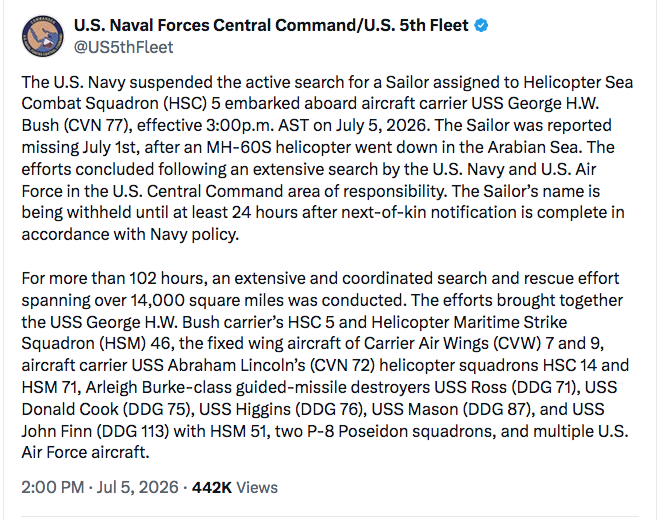The image size is (657, 520).
Task: Click "For more than 102 hours" opening text
Action: 114,278
